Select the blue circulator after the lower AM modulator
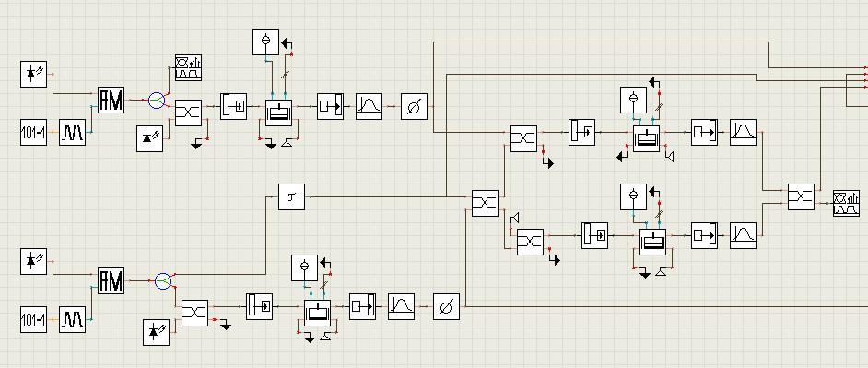Viewport: 868px width, 368px height. (163, 281)
